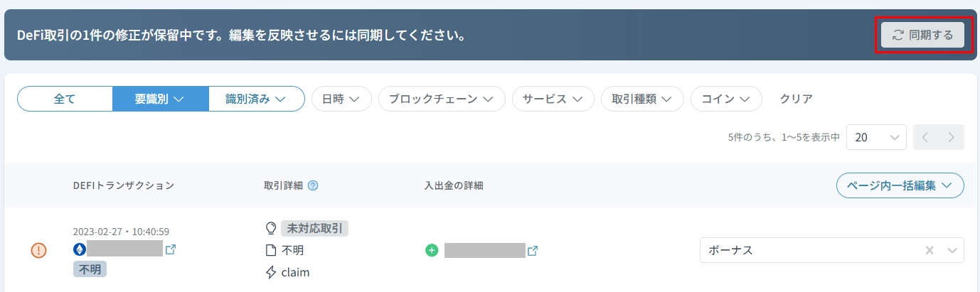
Task: Click the date 2023-02-27・10:40:59
Action: 121,232
